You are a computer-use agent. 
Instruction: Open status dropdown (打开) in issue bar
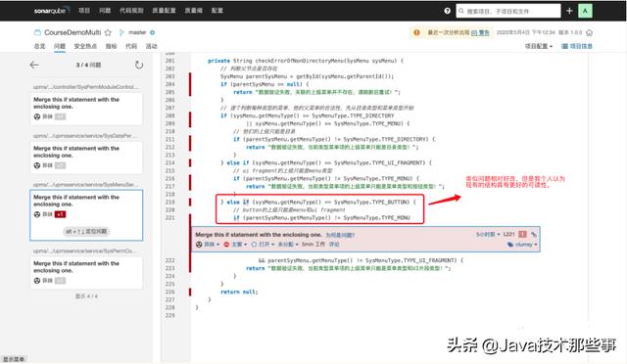click(x=263, y=244)
